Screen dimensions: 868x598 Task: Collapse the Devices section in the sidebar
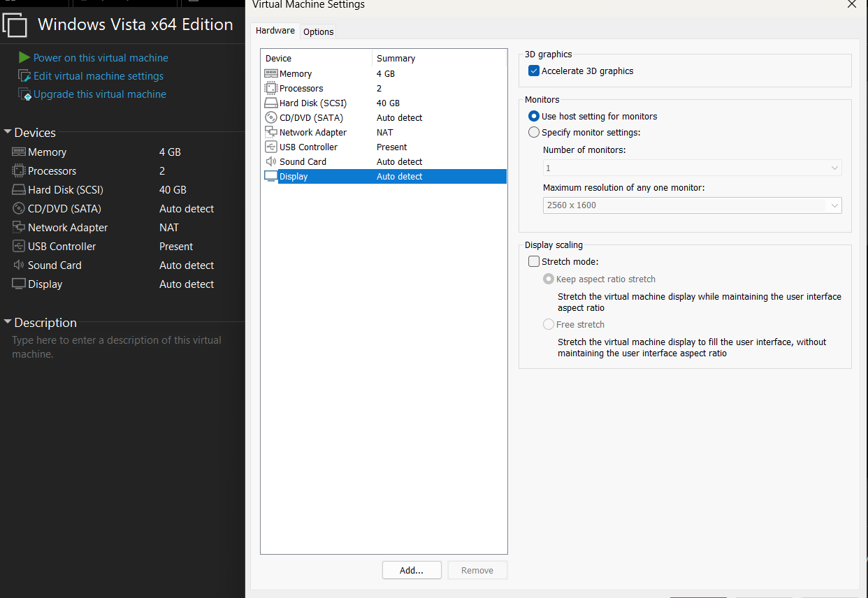coord(8,132)
